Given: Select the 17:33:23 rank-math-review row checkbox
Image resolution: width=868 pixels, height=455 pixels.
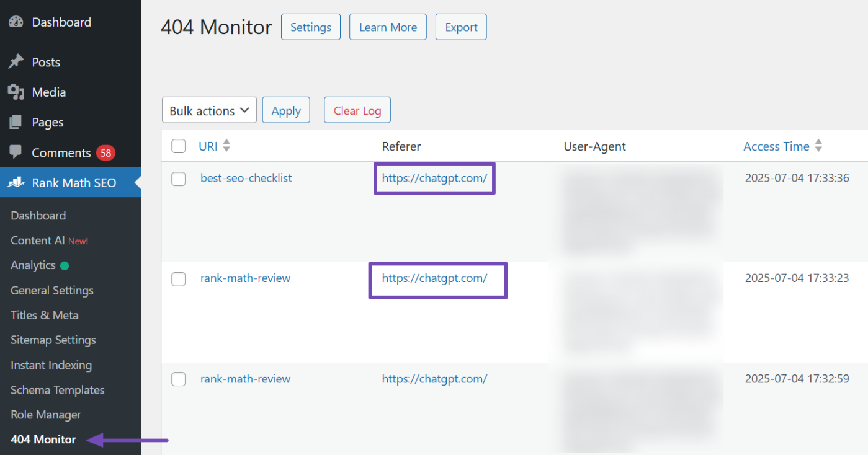Looking at the screenshot, I should (179, 280).
